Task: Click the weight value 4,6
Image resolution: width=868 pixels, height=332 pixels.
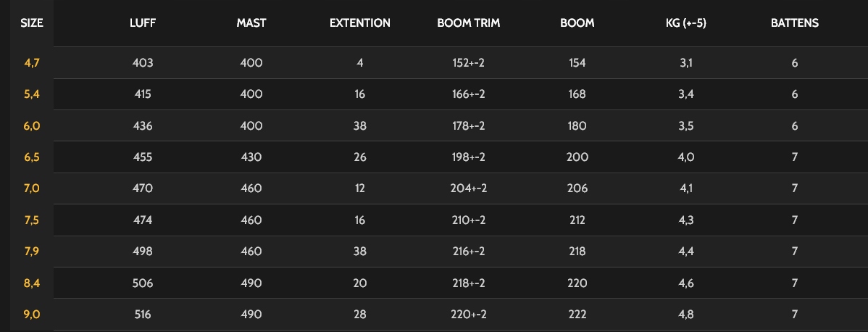Action: coord(686,283)
